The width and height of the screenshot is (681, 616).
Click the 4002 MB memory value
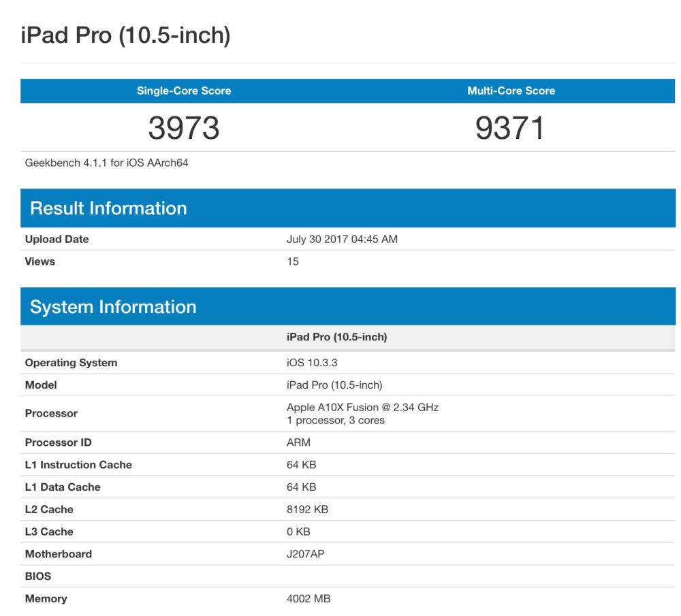click(308, 599)
